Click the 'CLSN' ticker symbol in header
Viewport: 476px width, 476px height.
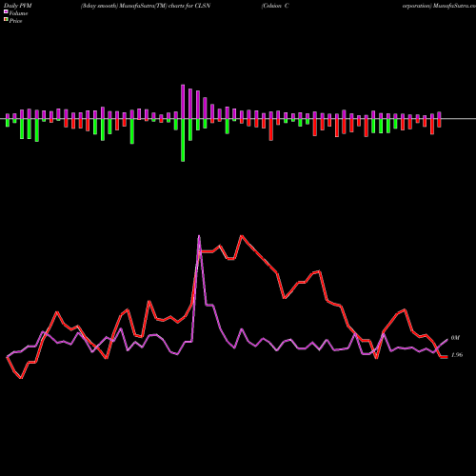tap(203, 6)
